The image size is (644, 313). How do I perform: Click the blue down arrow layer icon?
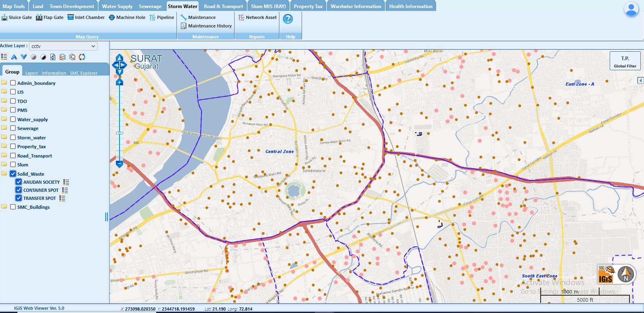pos(24,57)
